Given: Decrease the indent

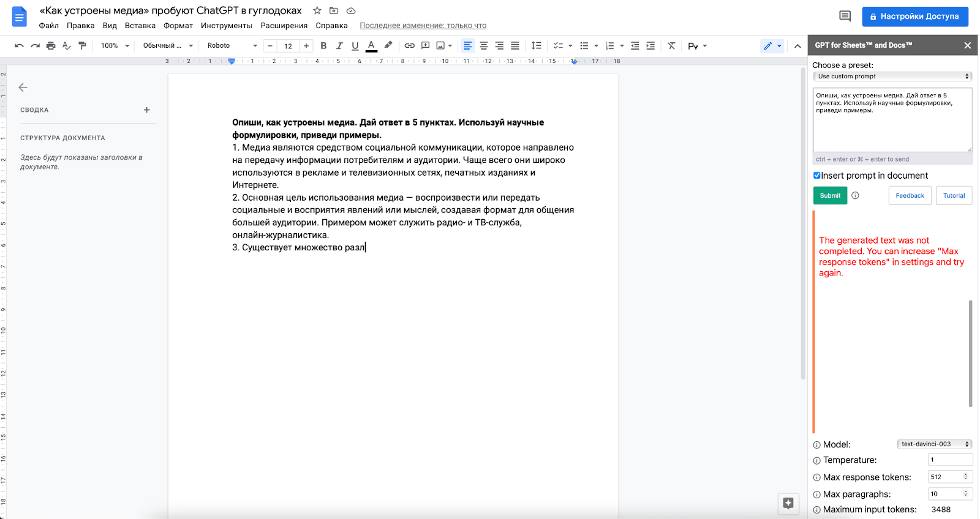Looking at the screenshot, I should point(635,46).
